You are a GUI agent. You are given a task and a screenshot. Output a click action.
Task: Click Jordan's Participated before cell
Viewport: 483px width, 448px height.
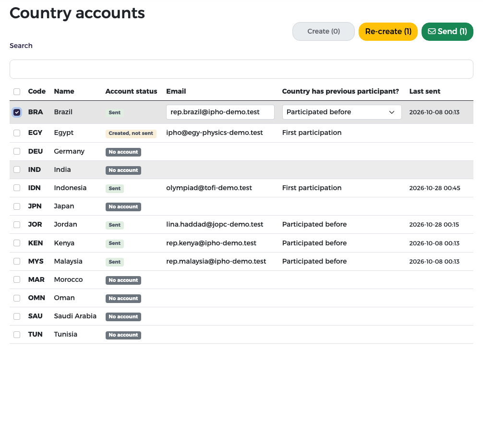(314, 224)
